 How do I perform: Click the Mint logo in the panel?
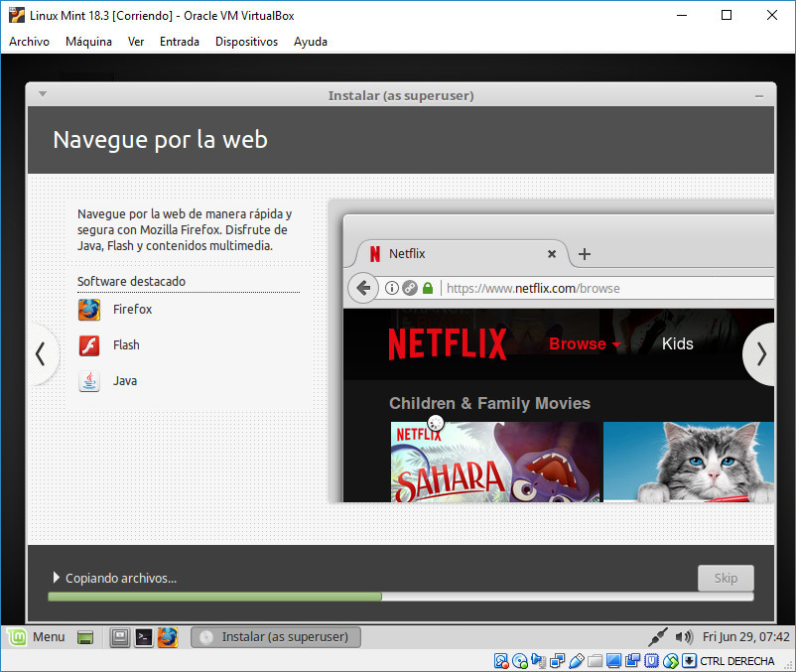click(17, 637)
